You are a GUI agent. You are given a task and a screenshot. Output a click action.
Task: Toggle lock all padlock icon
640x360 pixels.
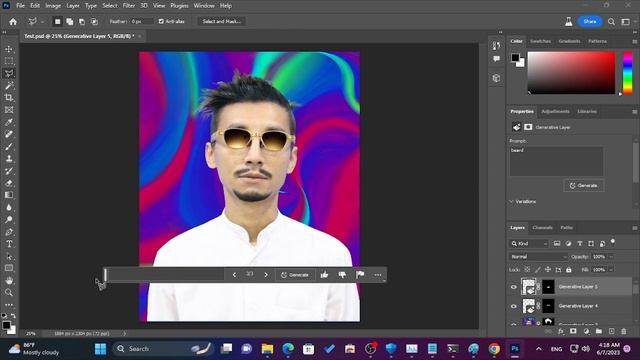(x=569, y=270)
